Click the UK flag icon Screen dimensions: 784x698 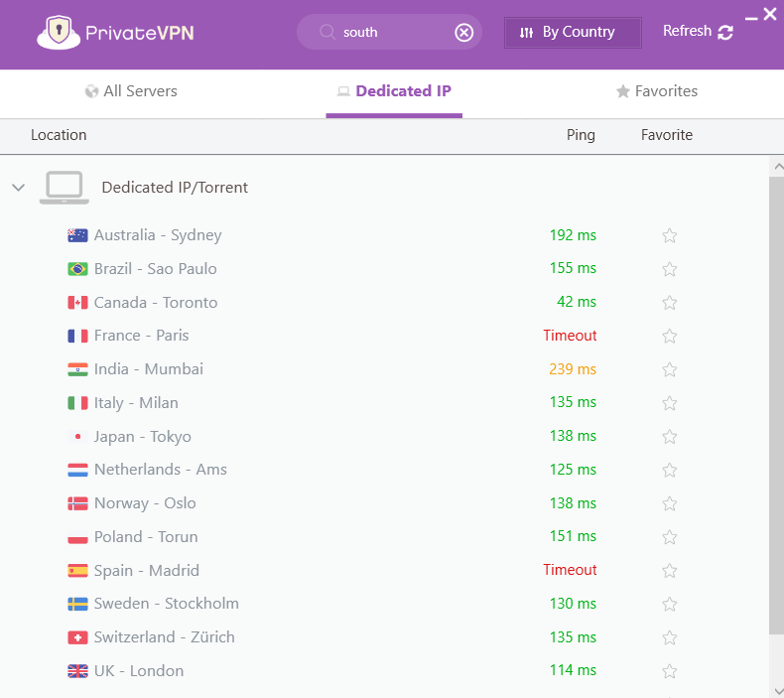tap(77, 671)
